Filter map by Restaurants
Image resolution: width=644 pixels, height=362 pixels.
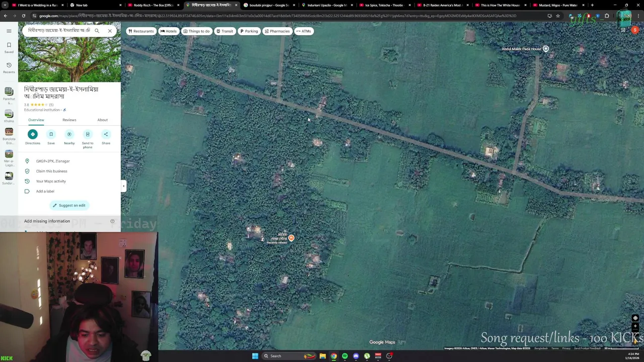(141, 31)
